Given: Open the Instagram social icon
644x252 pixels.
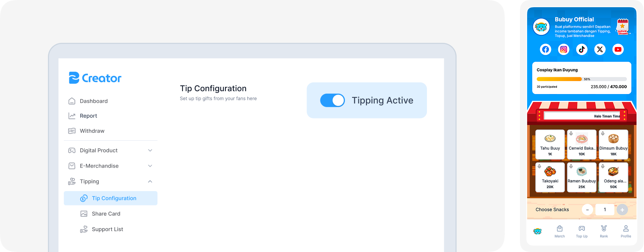Looking at the screenshot, I should [564, 50].
